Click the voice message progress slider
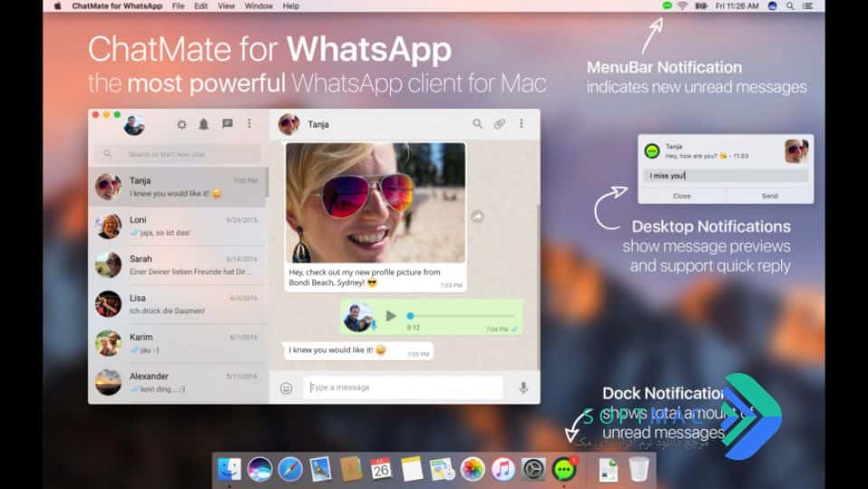The image size is (868, 489). pyautogui.click(x=462, y=316)
